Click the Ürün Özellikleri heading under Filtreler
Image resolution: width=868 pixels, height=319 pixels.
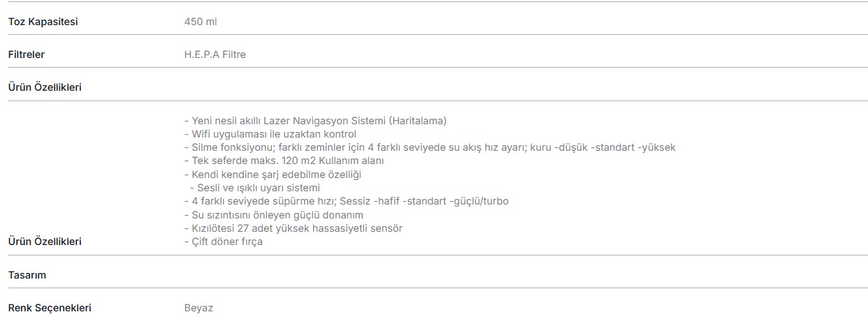click(x=45, y=87)
